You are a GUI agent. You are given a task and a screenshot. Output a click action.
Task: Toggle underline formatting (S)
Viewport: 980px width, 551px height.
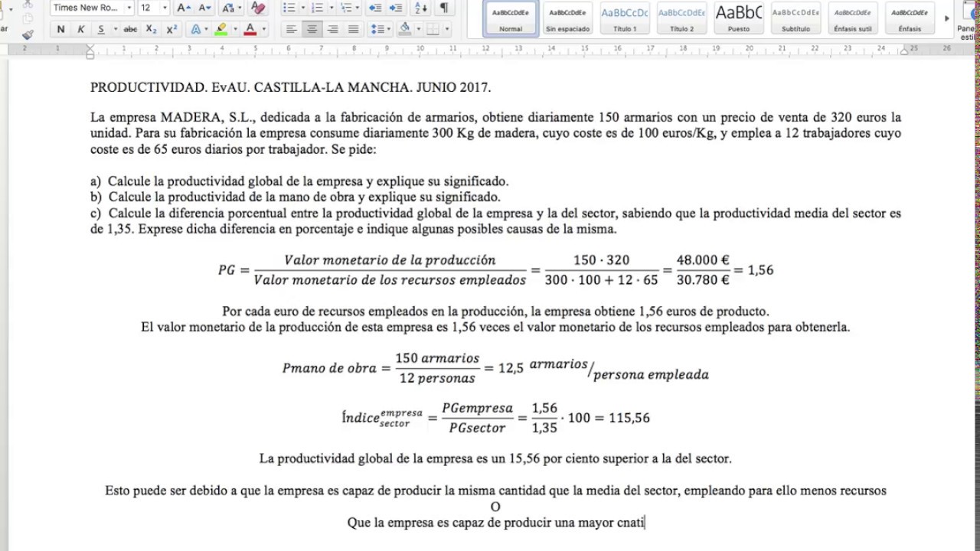100,29
